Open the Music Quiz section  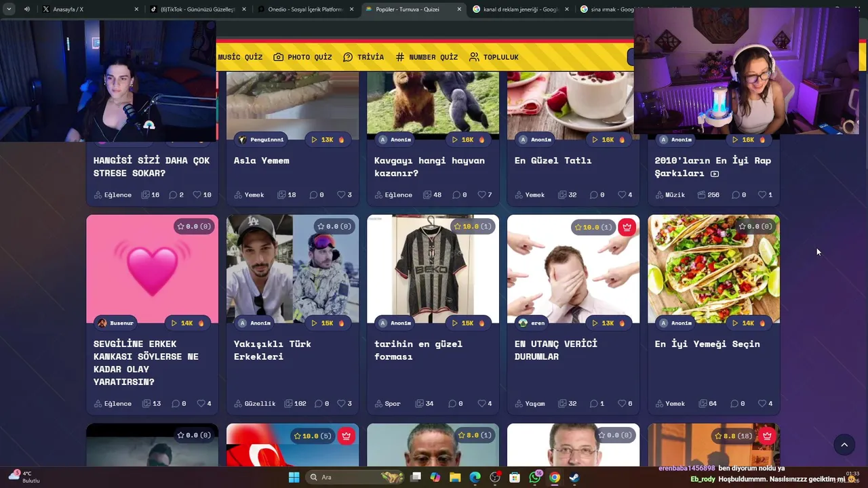coord(240,57)
